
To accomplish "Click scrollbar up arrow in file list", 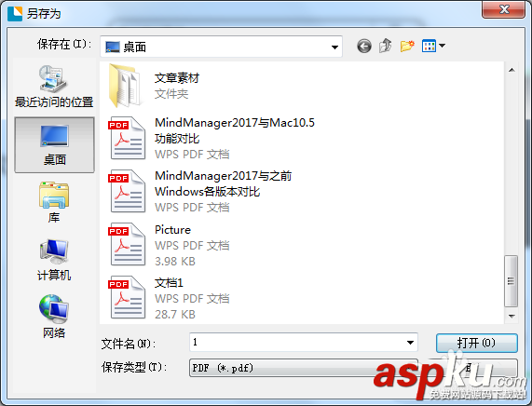I will 512,70.
